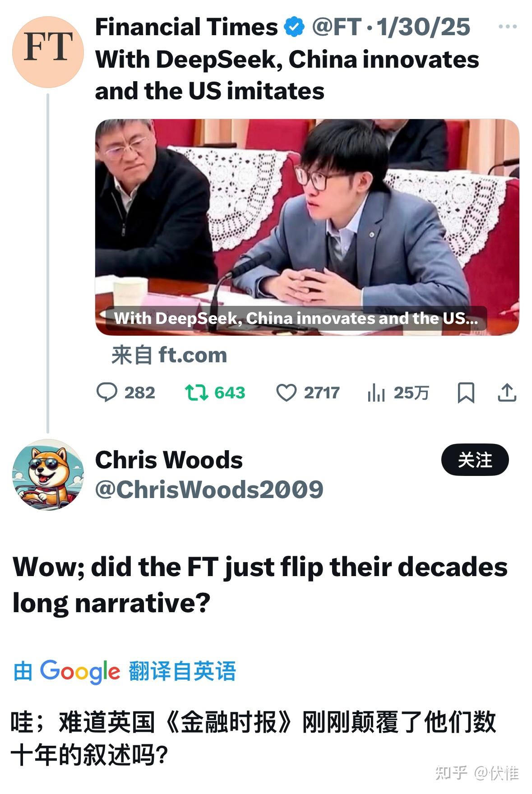The width and height of the screenshot is (532, 794).
Task: Follow Chris Woods with the 关注 button
Action: [475, 460]
